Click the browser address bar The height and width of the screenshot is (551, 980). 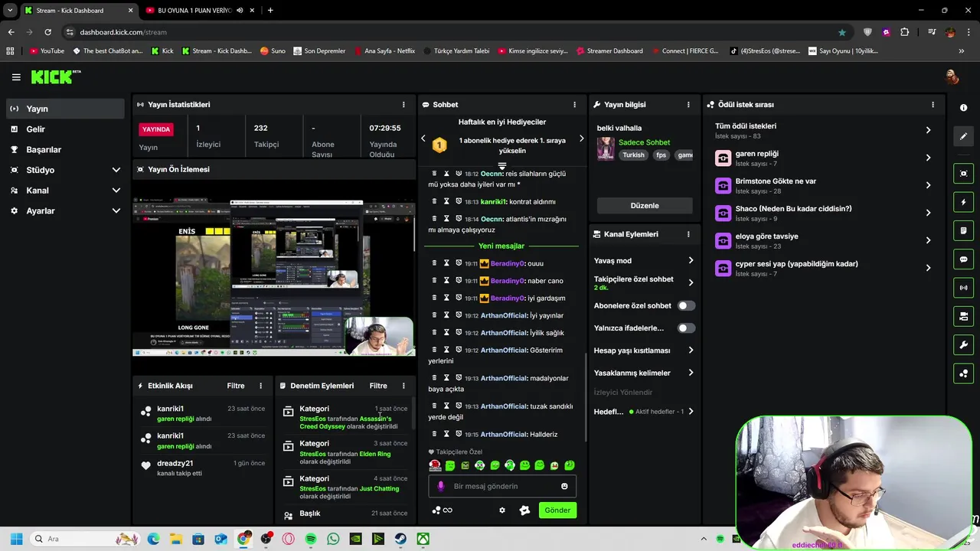click(x=452, y=32)
